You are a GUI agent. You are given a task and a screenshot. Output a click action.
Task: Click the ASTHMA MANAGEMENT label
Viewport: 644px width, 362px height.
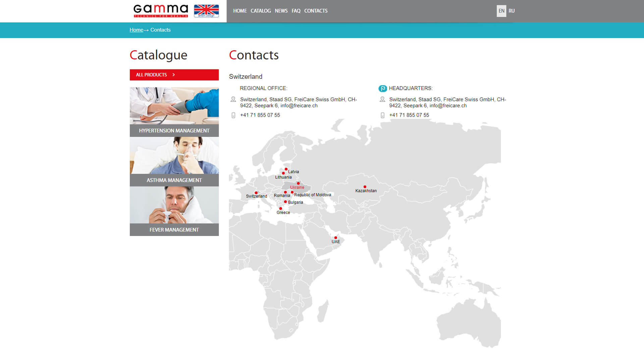pos(174,180)
